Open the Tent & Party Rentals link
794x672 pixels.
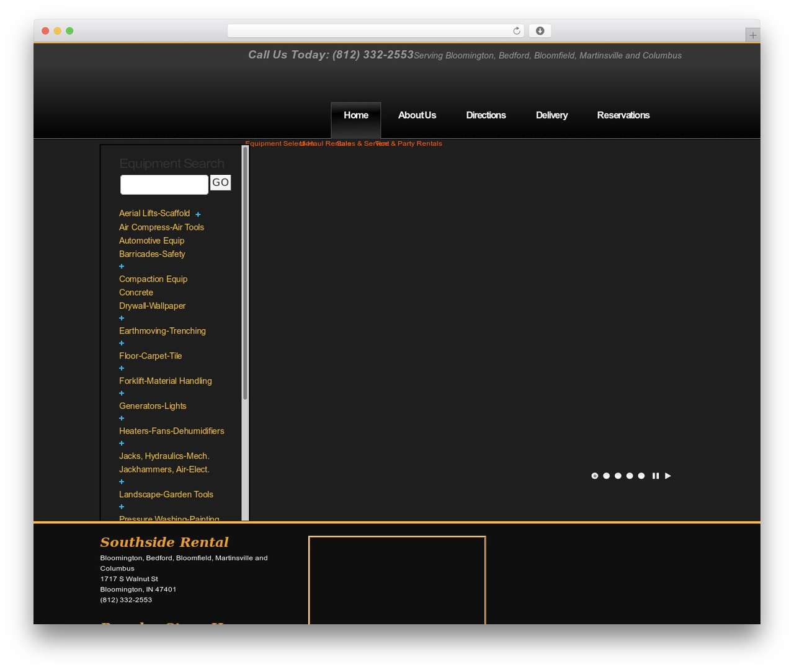click(x=409, y=144)
